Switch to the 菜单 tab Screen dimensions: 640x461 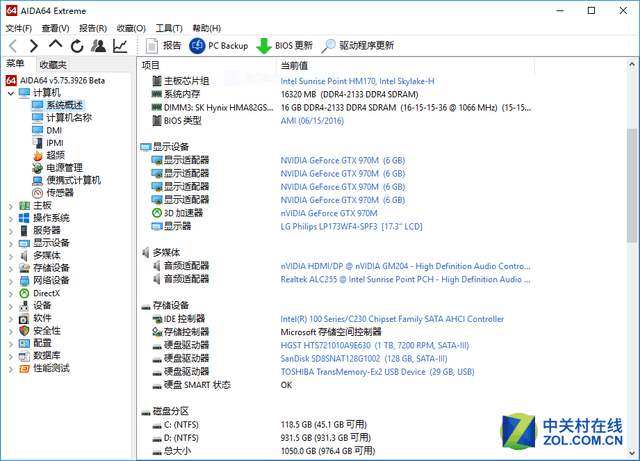16,63
